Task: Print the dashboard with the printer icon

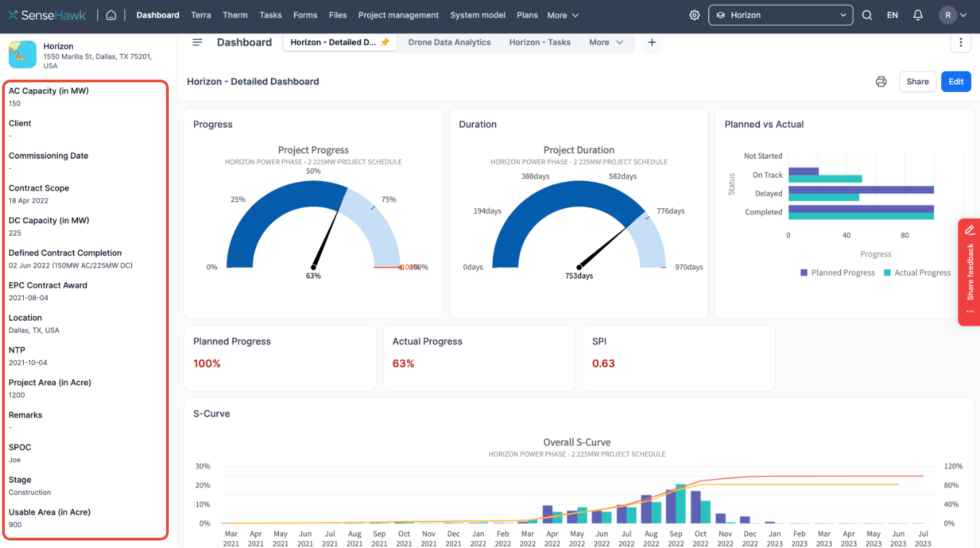Action: 881,82
